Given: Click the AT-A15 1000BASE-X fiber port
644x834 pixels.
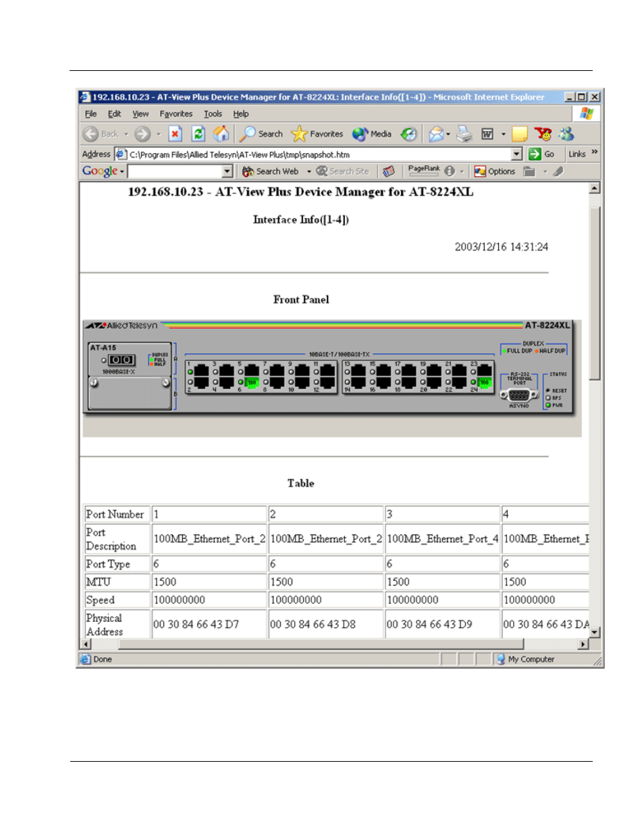Looking at the screenshot, I should [x=122, y=360].
